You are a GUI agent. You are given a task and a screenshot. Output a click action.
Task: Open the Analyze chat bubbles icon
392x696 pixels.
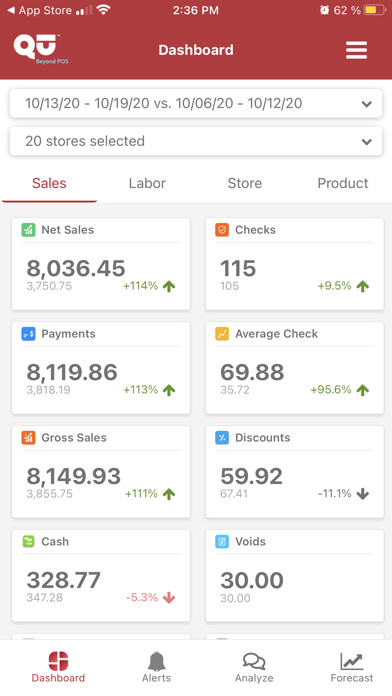(254, 661)
